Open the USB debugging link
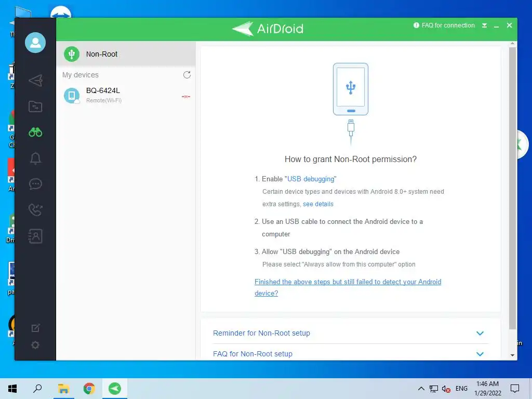The width and height of the screenshot is (532, 399). click(x=311, y=179)
